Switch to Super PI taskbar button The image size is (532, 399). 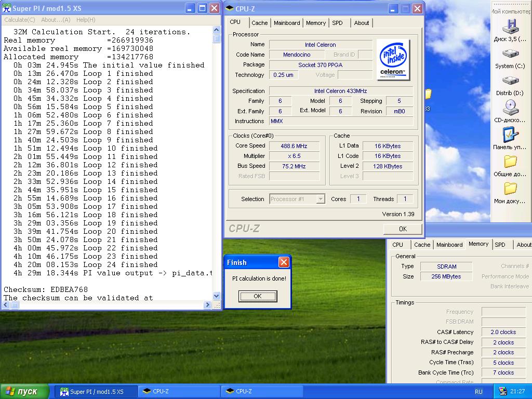[x=95, y=392]
